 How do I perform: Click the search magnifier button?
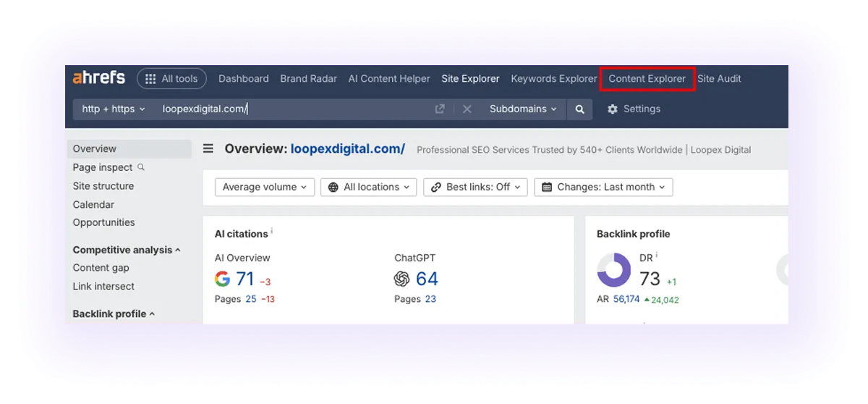579,109
